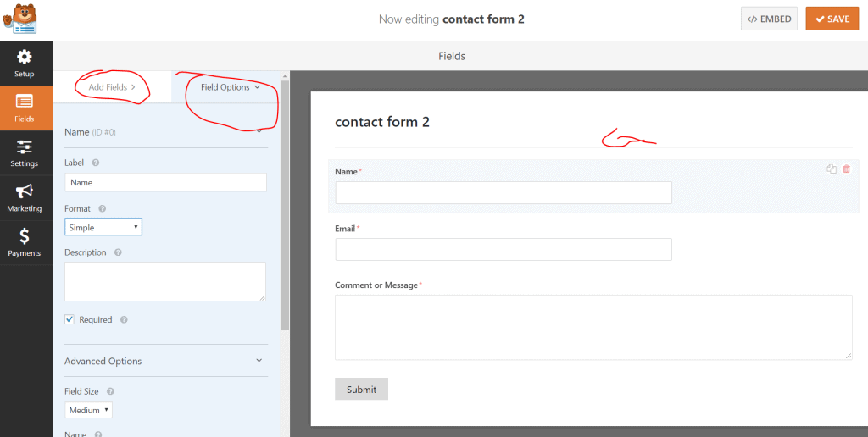This screenshot has height=437, width=868.
Task: Open the Format dropdown showing Simple
Action: click(x=103, y=227)
